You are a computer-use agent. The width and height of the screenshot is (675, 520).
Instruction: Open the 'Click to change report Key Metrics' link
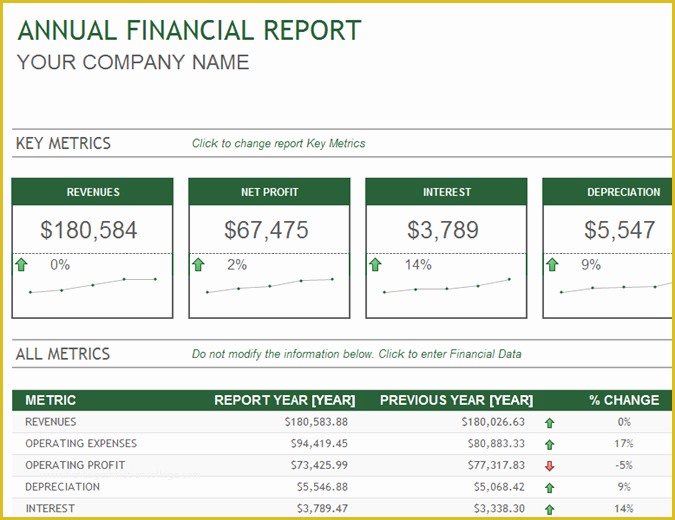pyautogui.click(x=279, y=143)
